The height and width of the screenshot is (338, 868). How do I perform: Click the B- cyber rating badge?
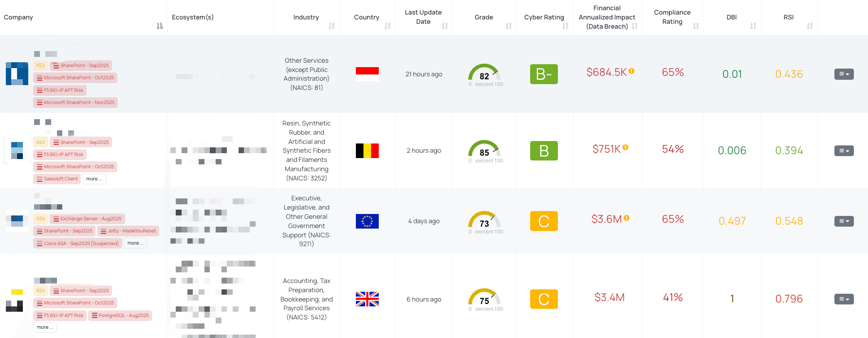point(544,74)
